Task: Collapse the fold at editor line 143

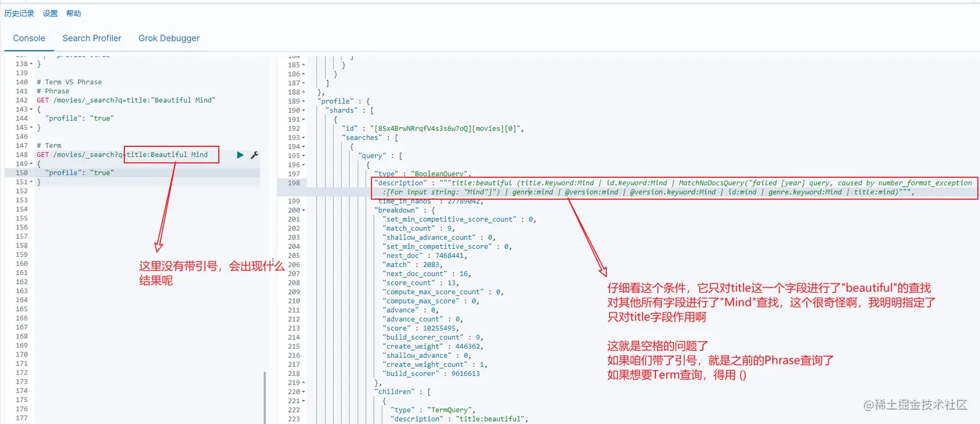Action: [31, 110]
